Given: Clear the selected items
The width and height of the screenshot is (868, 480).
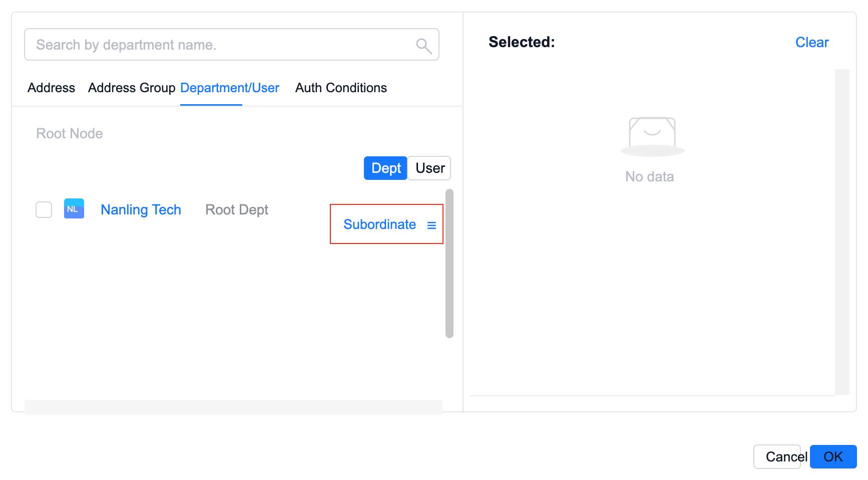Looking at the screenshot, I should (812, 43).
